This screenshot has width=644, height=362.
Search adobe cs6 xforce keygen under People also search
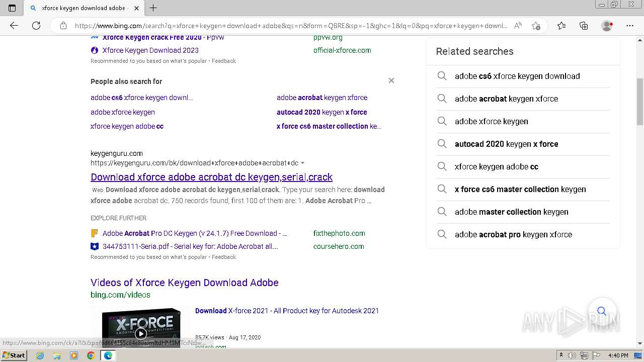(141, 98)
